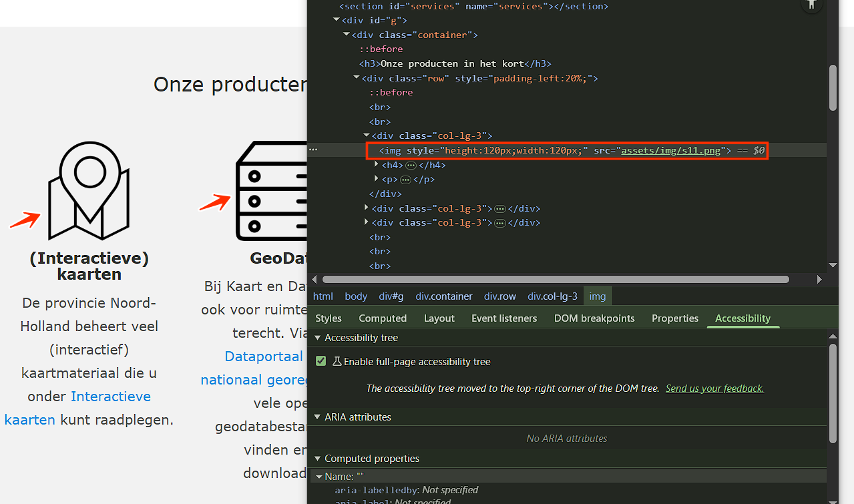Open the Event listeners tab

[x=504, y=318]
